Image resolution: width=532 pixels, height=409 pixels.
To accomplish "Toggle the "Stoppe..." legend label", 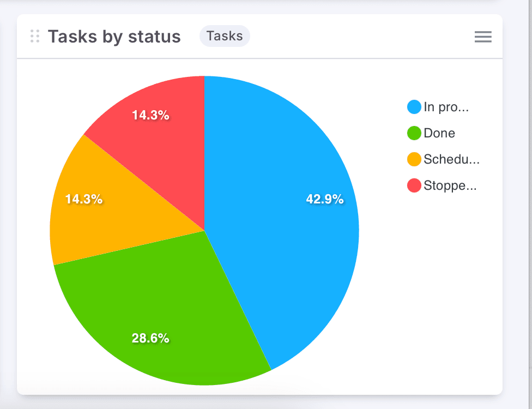I will (450, 185).
